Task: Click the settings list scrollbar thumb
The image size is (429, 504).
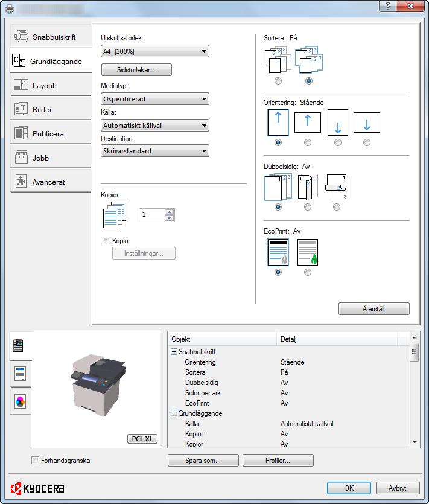Action: (415, 352)
